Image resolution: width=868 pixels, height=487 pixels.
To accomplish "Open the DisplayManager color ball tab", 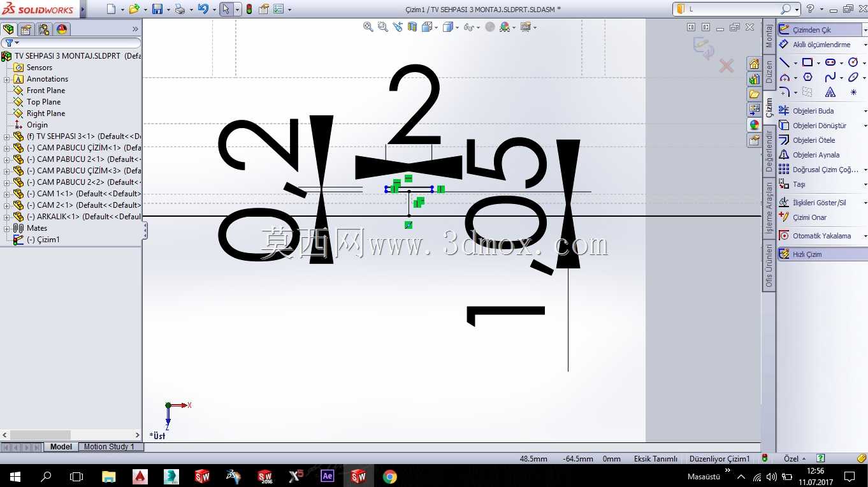I will pos(62,29).
